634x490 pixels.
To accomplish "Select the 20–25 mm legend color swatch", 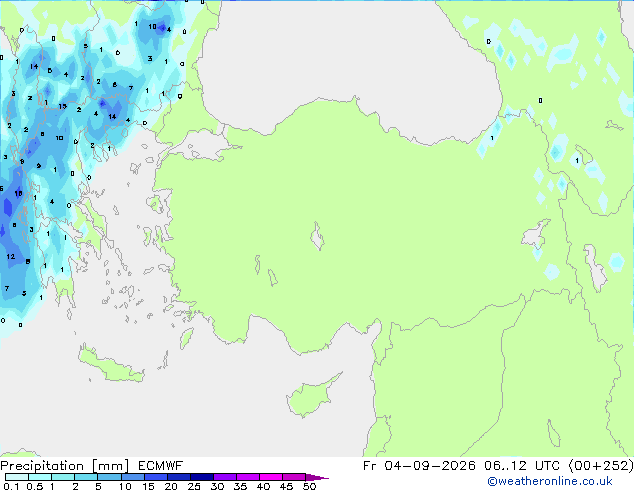I will (179, 477).
